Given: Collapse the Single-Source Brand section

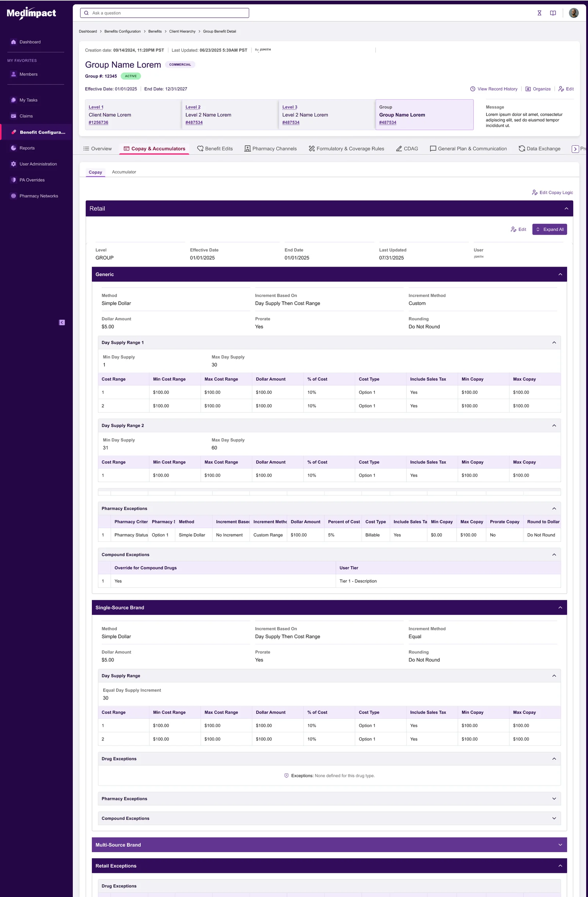Looking at the screenshot, I should pyautogui.click(x=560, y=608).
